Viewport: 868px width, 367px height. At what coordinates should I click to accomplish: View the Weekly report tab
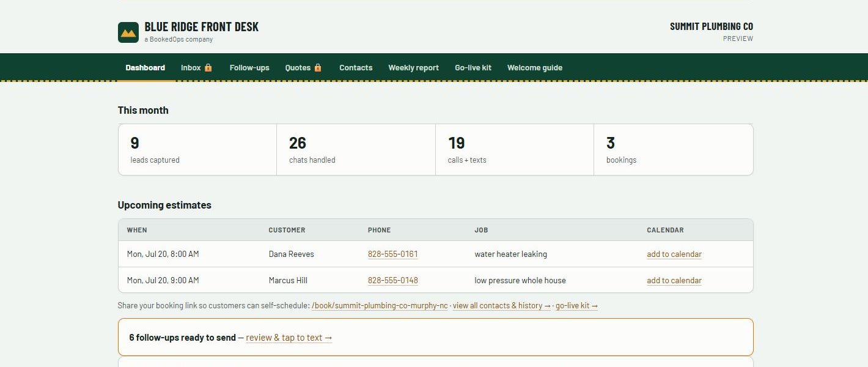(414, 68)
